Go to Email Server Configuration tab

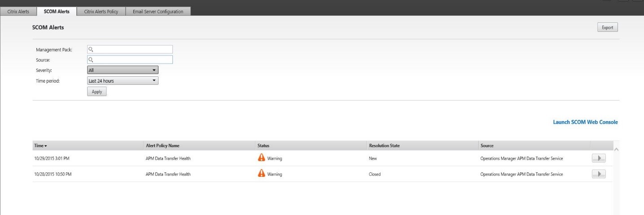[158, 12]
